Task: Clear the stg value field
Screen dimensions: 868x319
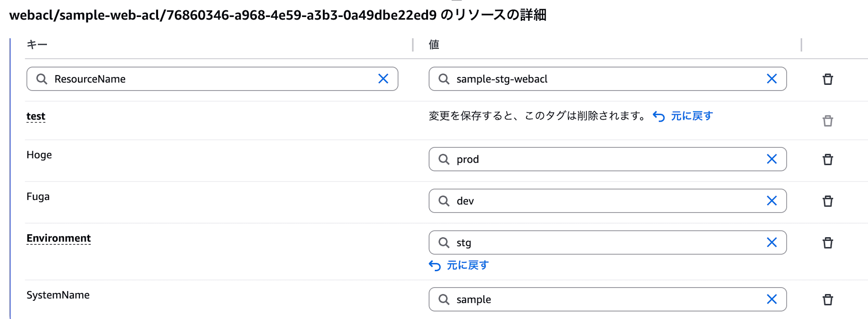Action: click(772, 242)
